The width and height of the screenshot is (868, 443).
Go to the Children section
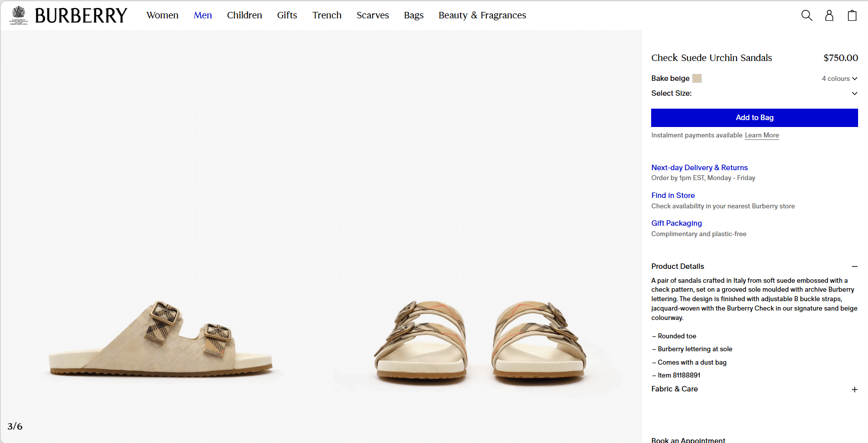(x=244, y=15)
